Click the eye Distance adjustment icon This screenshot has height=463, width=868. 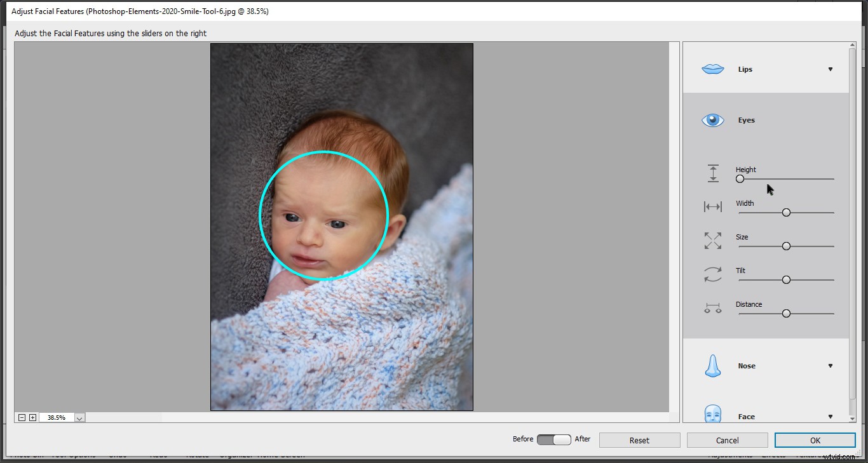[x=713, y=307]
